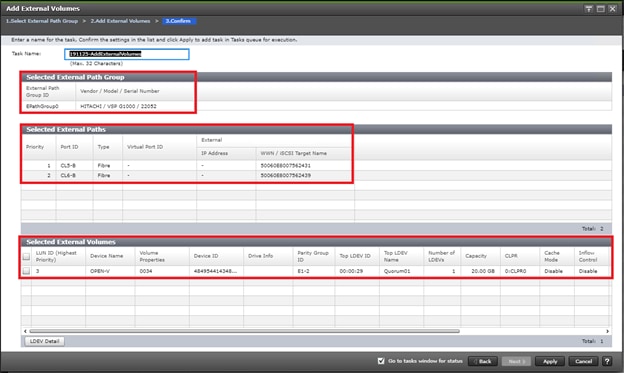Image resolution: width=624 pixels, height=373 pixels.
Task: Click the Number of LDEVs column header
Action: [441, 256]
